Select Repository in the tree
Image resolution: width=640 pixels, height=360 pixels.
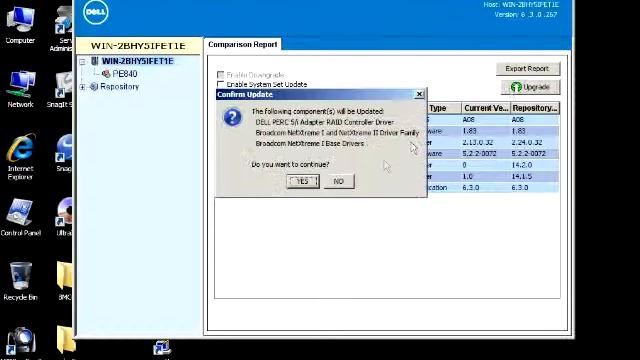(x=120, y=87)
